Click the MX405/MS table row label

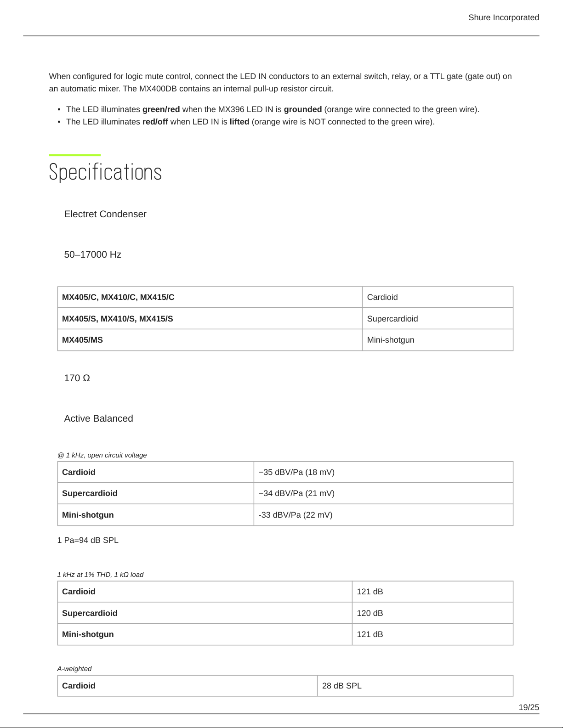210,340
